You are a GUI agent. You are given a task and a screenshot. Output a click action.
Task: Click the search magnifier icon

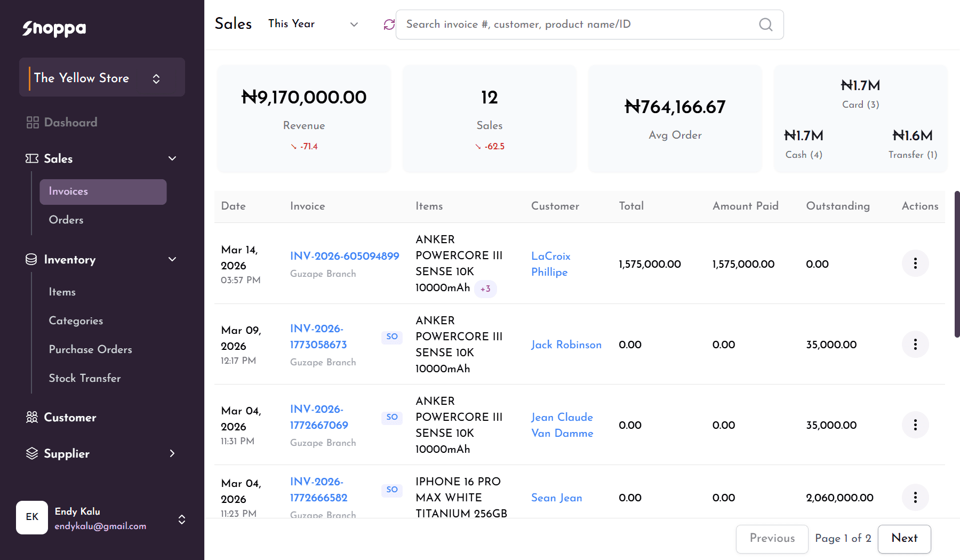point(766,24)
